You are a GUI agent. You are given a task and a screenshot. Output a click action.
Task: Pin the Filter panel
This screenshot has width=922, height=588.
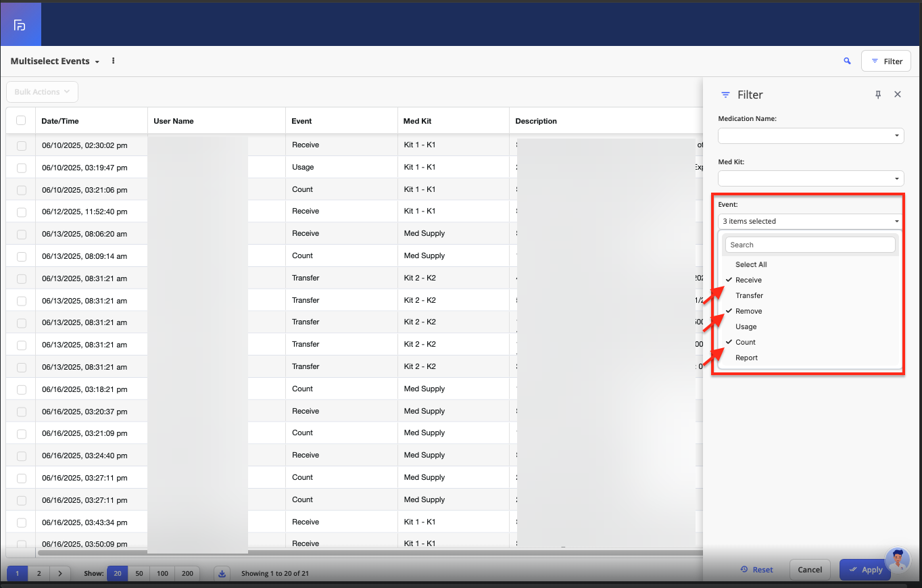pyautogui.click(x=878, y=95)
